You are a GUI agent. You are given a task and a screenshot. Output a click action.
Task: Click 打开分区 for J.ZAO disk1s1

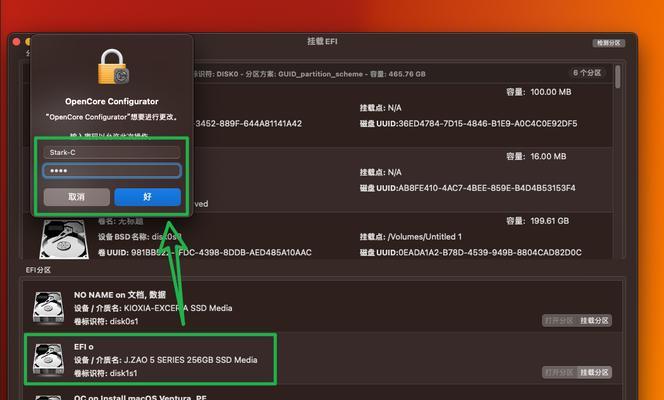click(x=559, y=372)
